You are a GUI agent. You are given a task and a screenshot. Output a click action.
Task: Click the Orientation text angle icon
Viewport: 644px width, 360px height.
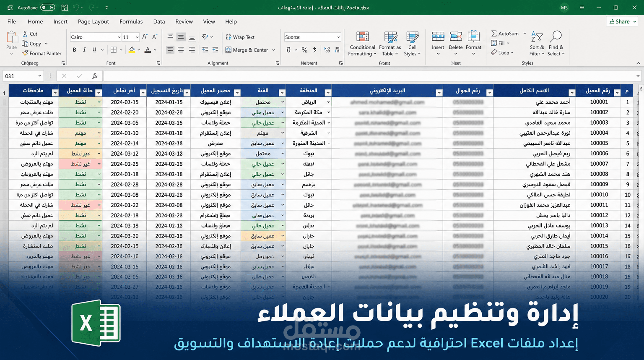tap(205, 37)
